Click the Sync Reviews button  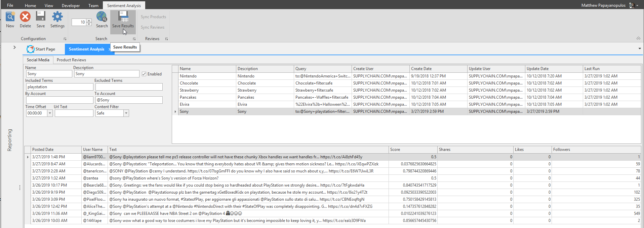pos(153,27)
